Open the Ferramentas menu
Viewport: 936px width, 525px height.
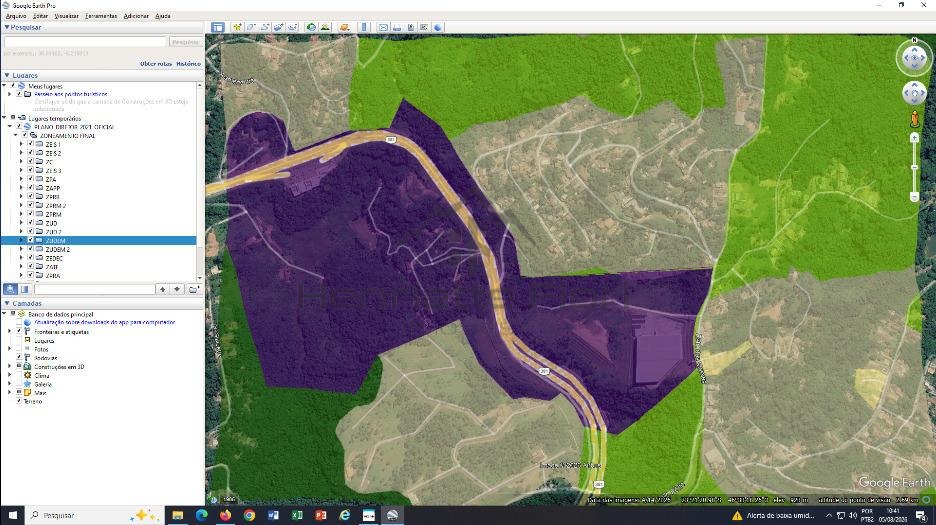(x=101, y=16)
